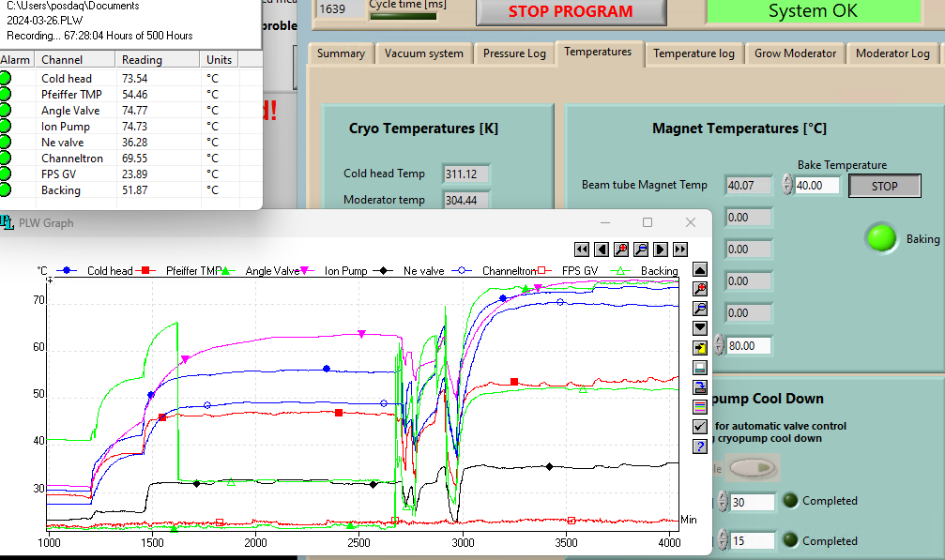
Task: Click the green Baking indicator light
Action: point(881,238)
